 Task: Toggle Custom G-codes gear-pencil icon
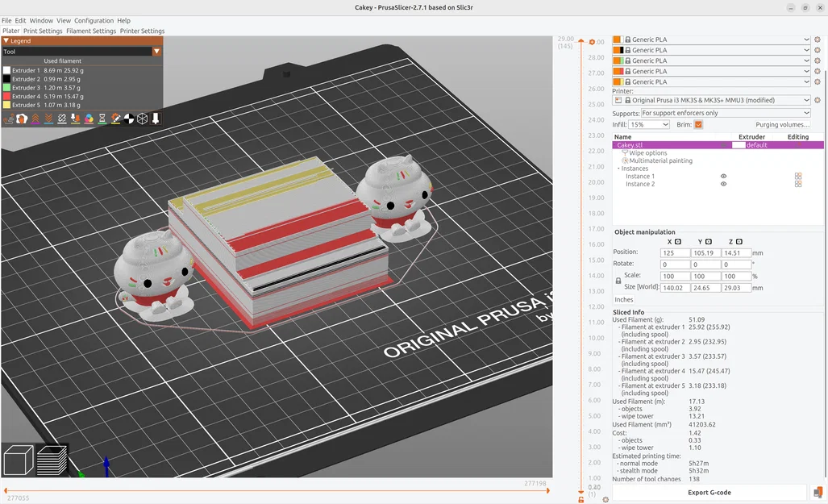tap(115, 119)
